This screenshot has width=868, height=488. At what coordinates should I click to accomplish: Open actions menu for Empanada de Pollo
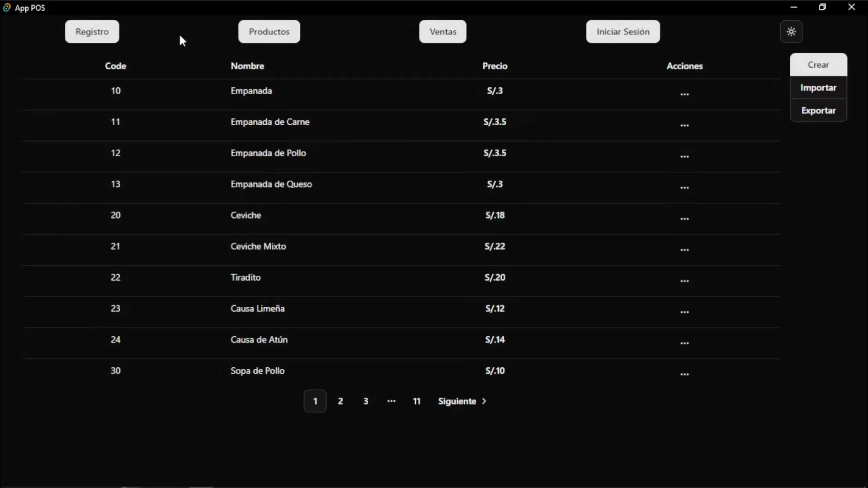[x=684, y=156]
